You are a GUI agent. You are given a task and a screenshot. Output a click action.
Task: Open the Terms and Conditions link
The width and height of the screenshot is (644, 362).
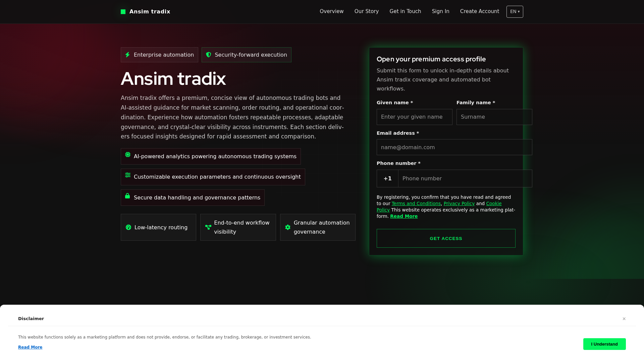coord(416,203)
